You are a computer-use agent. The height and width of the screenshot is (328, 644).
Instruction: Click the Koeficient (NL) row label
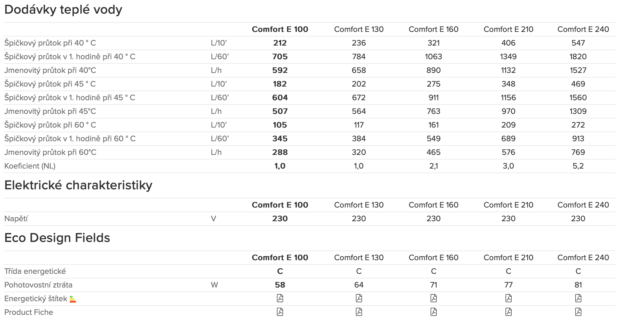click(x=30, y=166)
